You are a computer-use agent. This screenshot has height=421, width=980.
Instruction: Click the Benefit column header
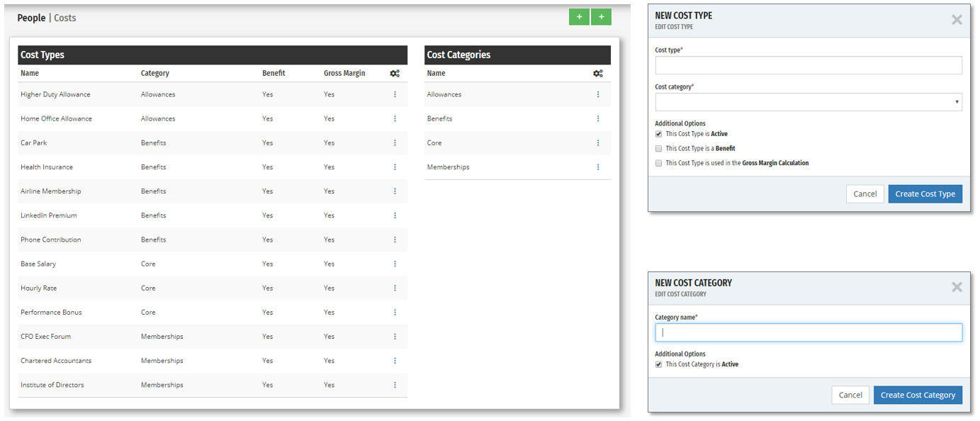coord(274,73)
